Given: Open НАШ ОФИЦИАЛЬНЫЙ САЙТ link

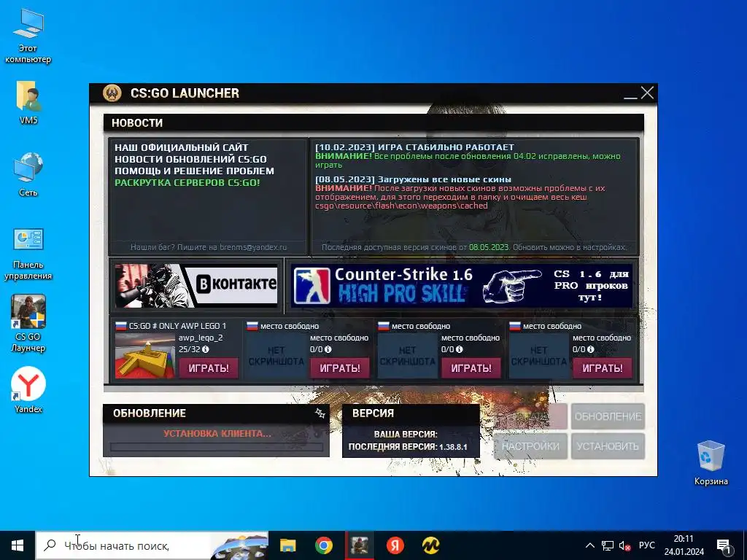Looking at the screenshot, I should 181,147.
